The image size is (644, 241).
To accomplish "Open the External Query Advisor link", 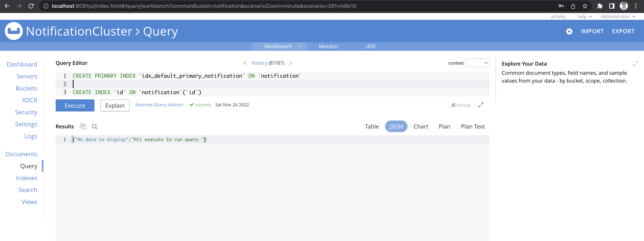I will pyautogui.click(x=159, y=105).
